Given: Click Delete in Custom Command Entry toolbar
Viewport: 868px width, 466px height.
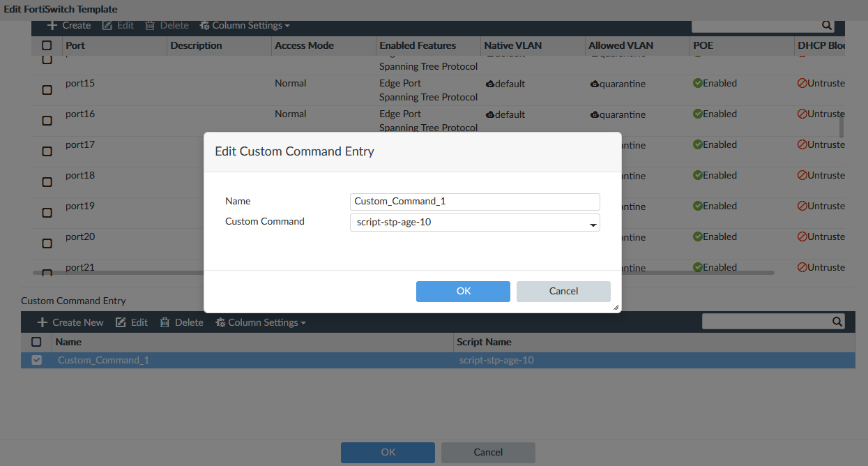Looking at the screenshot, I should click(x=181, y=322).
